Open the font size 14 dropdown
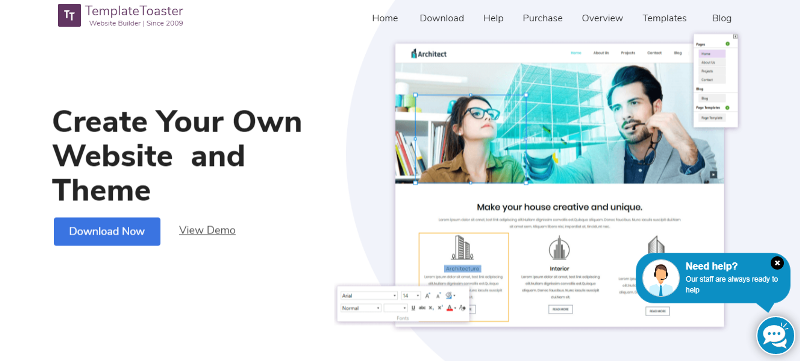800x361 pixels. 411,296
